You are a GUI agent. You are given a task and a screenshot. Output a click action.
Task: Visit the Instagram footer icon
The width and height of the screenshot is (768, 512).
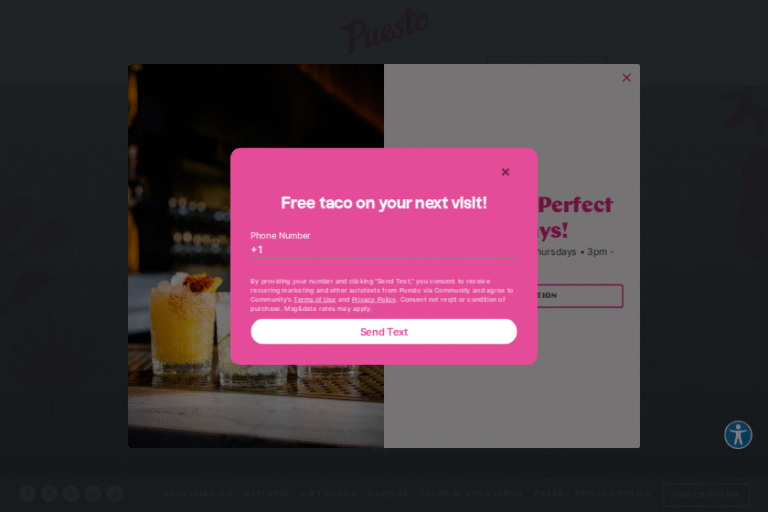(71, 493)
